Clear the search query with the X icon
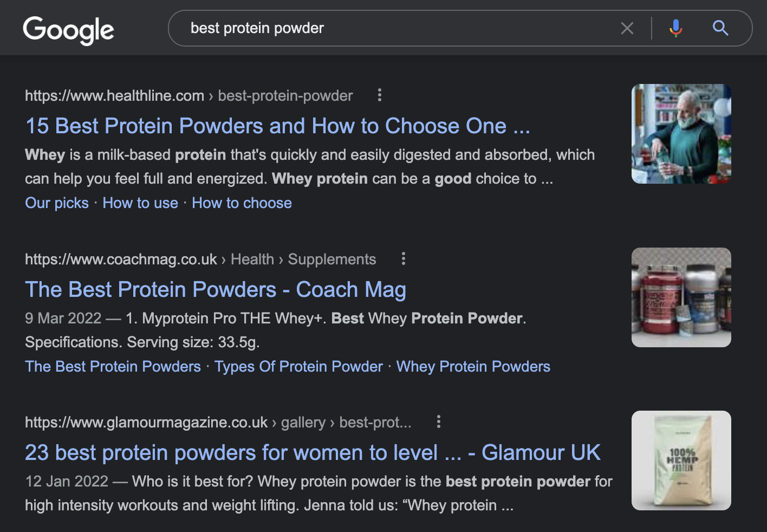 [627, 28]
